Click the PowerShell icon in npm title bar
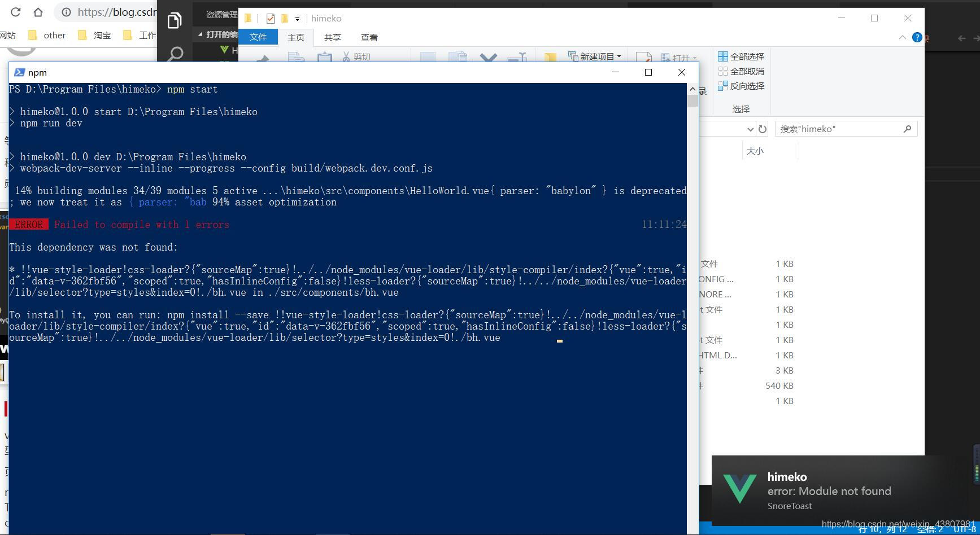Screen dimensions: 980x535 pos(19,72)
